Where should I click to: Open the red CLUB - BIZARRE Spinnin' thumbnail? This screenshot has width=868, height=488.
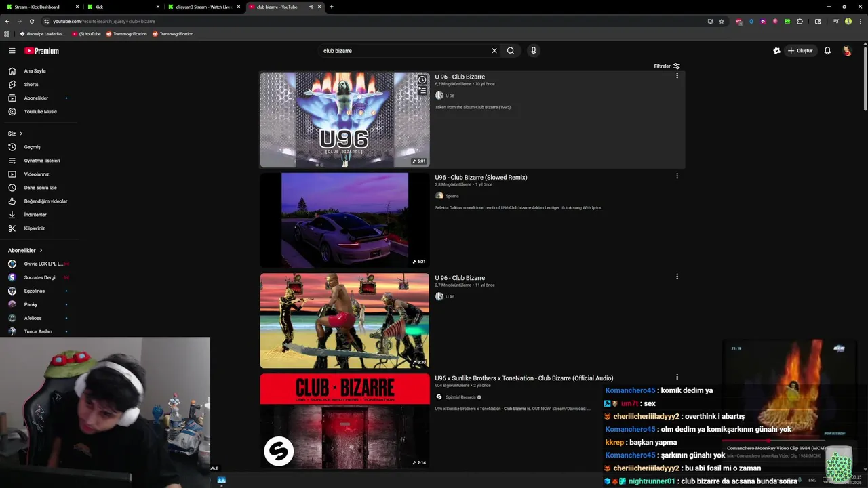[x=344, y=421]
